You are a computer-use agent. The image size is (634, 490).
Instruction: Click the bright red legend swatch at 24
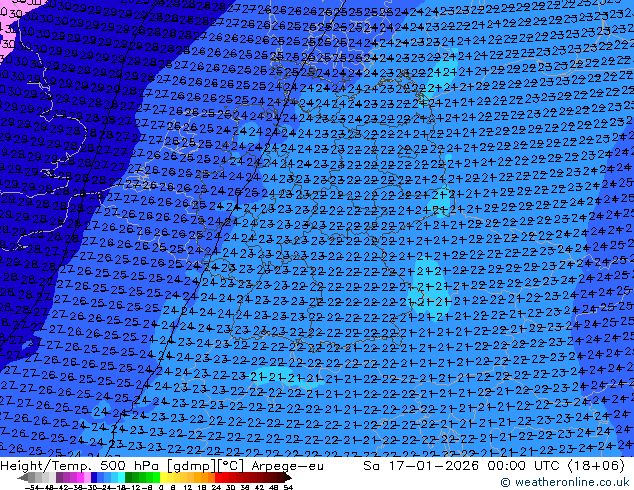(x=218, y=477)
